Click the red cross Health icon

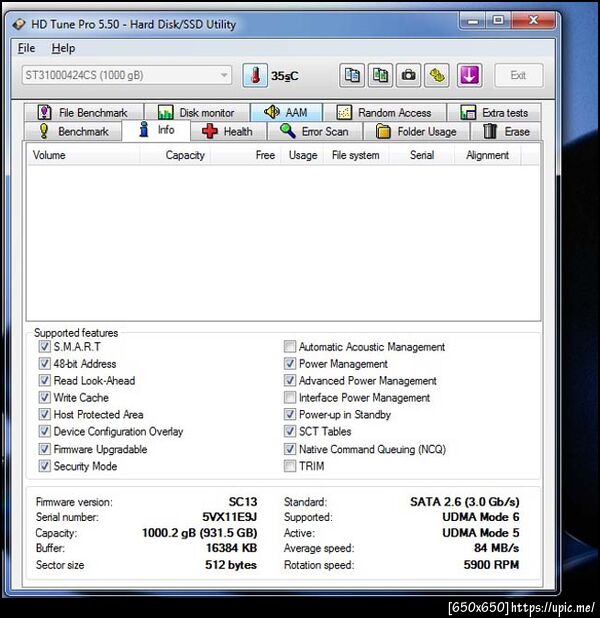[x=210, y=131]
